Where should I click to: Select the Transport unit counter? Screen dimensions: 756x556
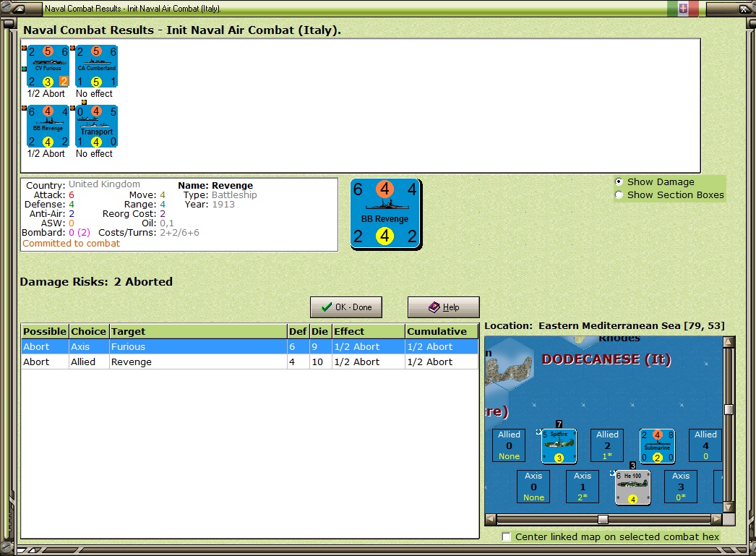point(96,127)
